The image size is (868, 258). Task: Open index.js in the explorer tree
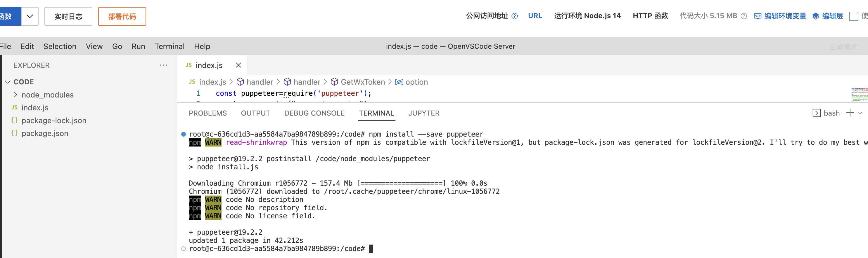[35, 108]
